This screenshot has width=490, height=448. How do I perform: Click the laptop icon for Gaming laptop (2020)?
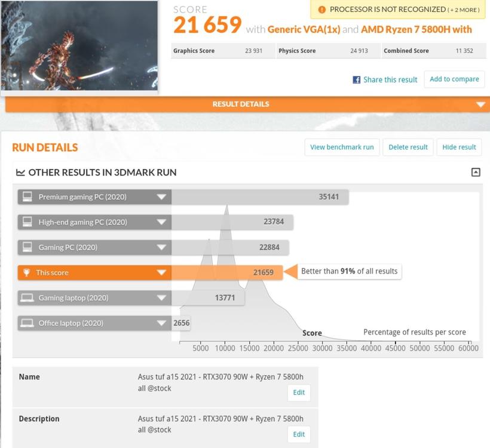tap(27, 298)
